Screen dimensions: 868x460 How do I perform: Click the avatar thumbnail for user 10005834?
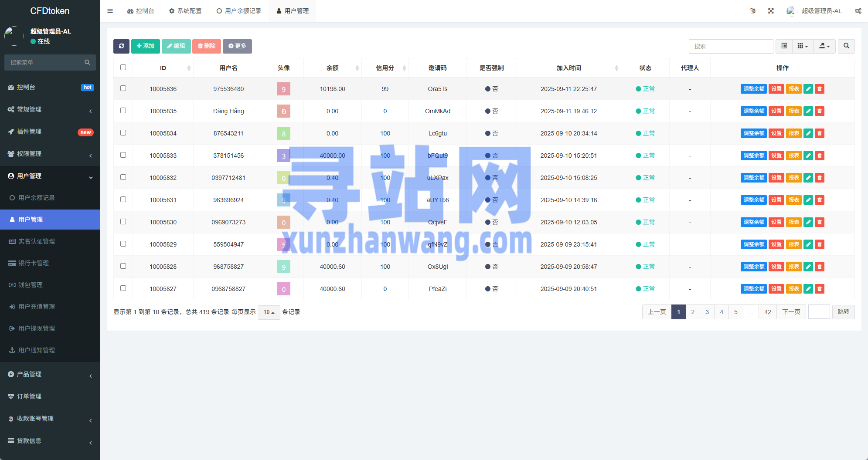pyautogui.click(x=283, y=133)
